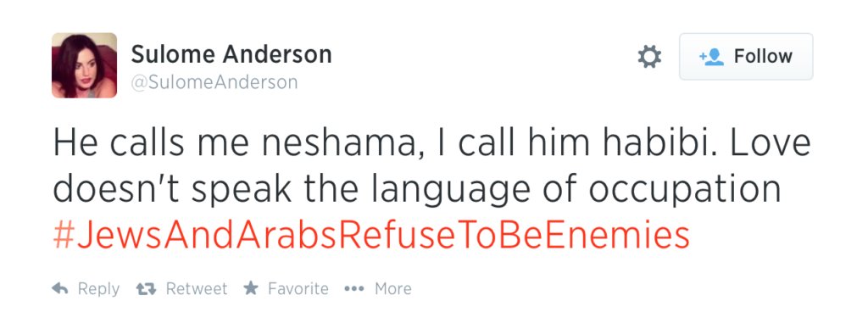Open the Sulome Anderson display name link
Screen dimensions: 868x312
(231, 54)
